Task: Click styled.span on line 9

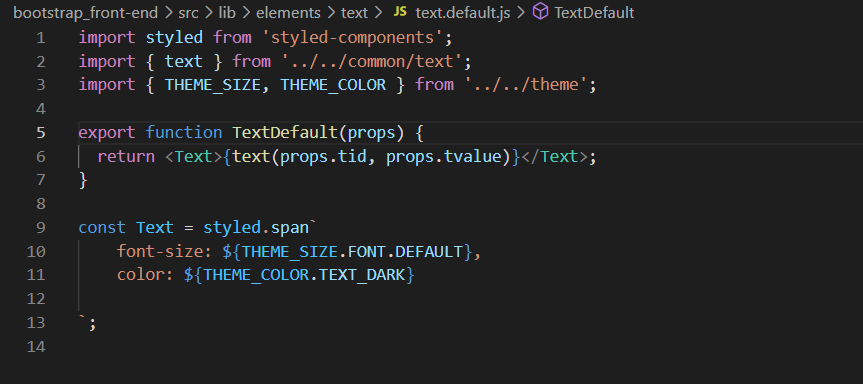Action: coord(256,228)
